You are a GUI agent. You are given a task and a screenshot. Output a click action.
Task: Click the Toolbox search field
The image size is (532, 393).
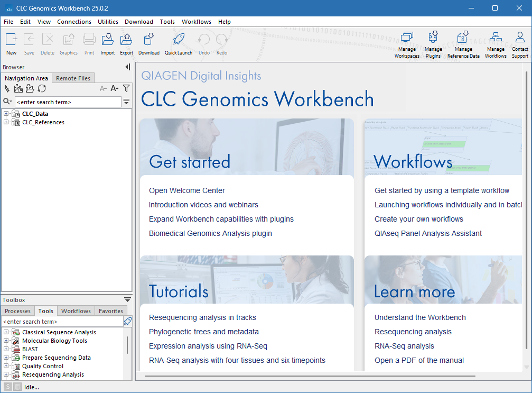(62, 322)
